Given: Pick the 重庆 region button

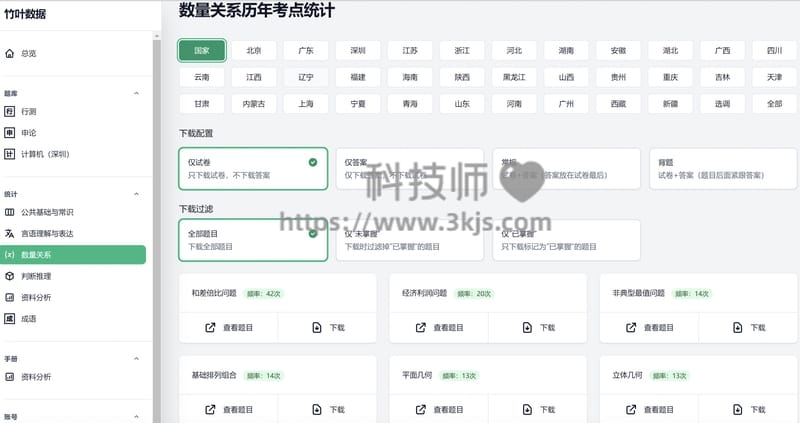Looking at the screenshot, I should point(670,77).
